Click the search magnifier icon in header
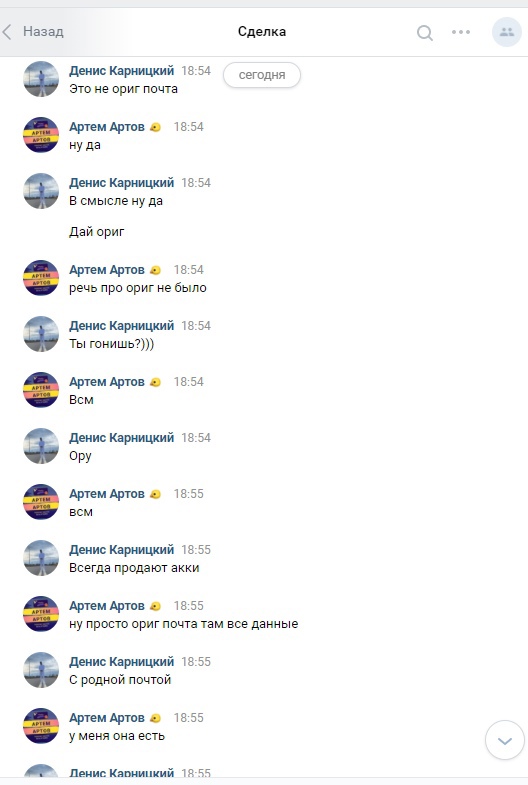The width and height of the screenshot is (528, 785). pyautogui.click(x=424, y=33)
